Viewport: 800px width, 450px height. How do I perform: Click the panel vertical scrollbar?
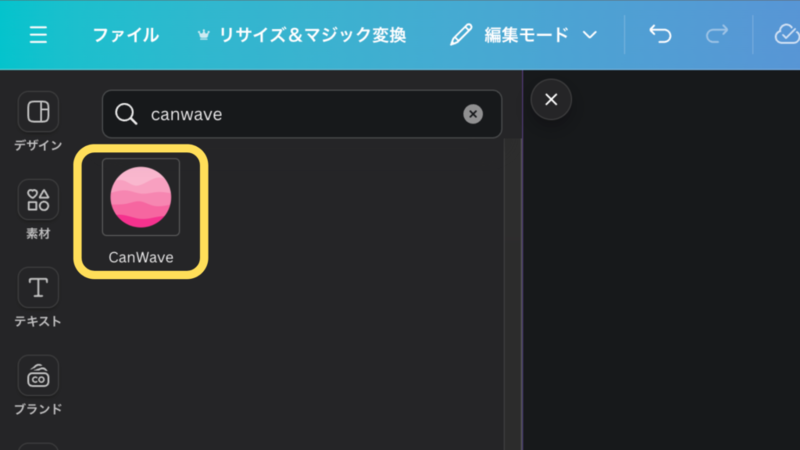(x=512, y=294)
